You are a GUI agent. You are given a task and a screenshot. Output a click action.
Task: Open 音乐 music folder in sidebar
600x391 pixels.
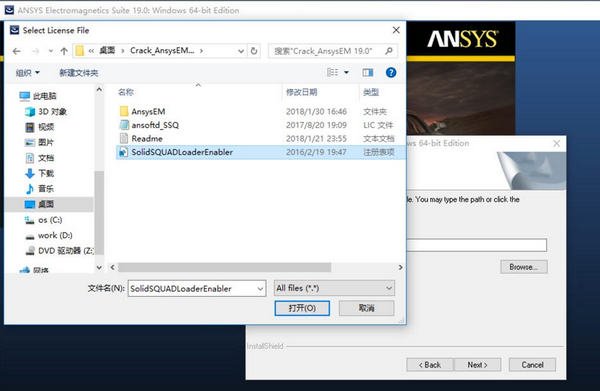(x=40, y=189)
